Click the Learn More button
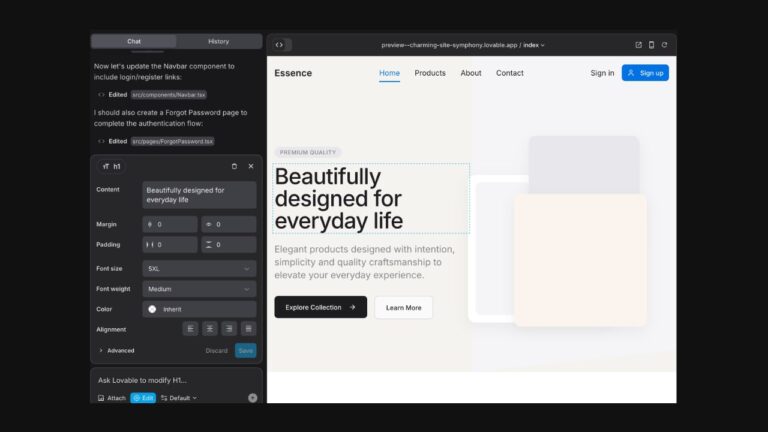The height and width of the screenshot is (432, 768). [404, 308]
